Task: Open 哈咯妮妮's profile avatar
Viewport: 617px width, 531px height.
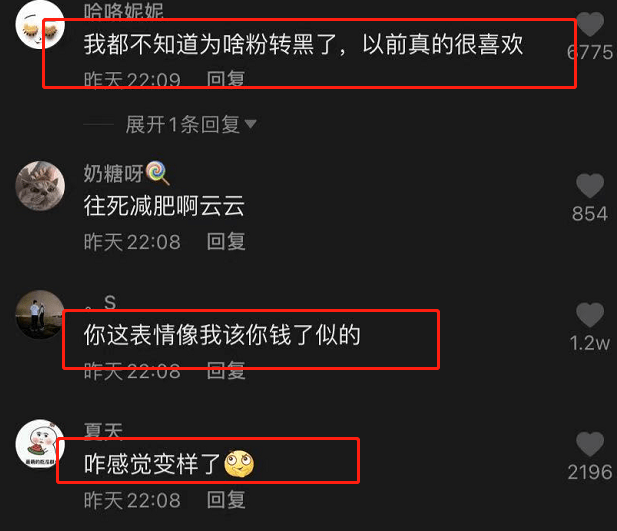Action: [40, 25]
